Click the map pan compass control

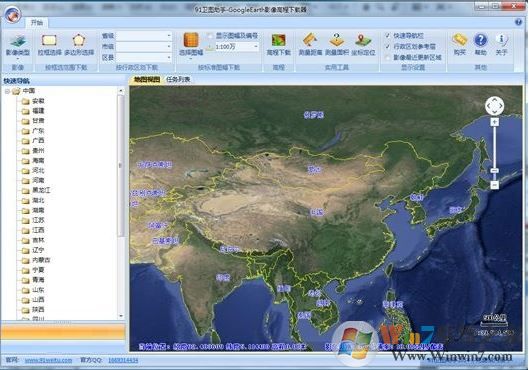click(x=495, y=106)
